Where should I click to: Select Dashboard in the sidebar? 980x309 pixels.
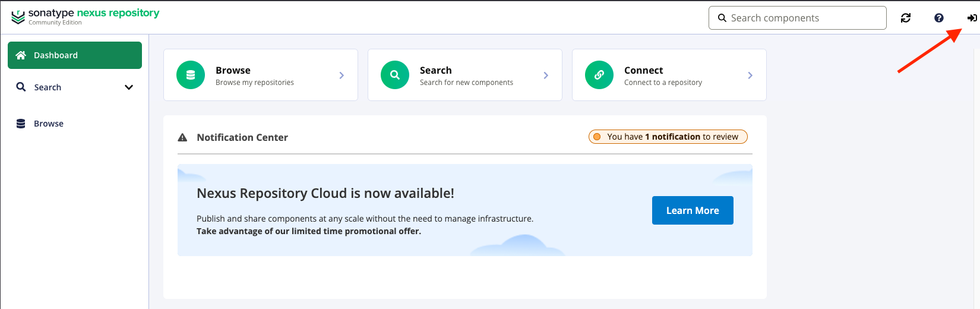pyautogui.click(x=75, y=55)
